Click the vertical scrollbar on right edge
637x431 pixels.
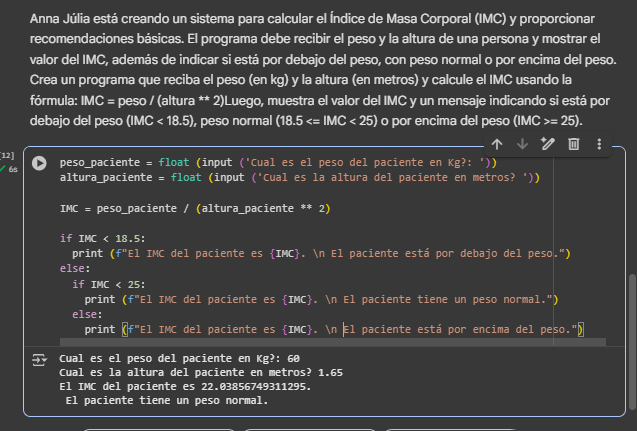point(632,342)
